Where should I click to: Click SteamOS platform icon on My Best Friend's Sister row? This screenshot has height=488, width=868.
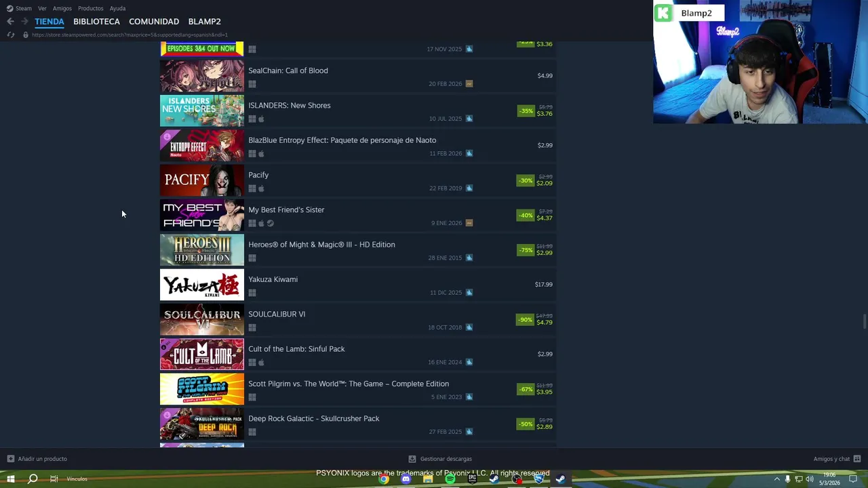point(271,223)
